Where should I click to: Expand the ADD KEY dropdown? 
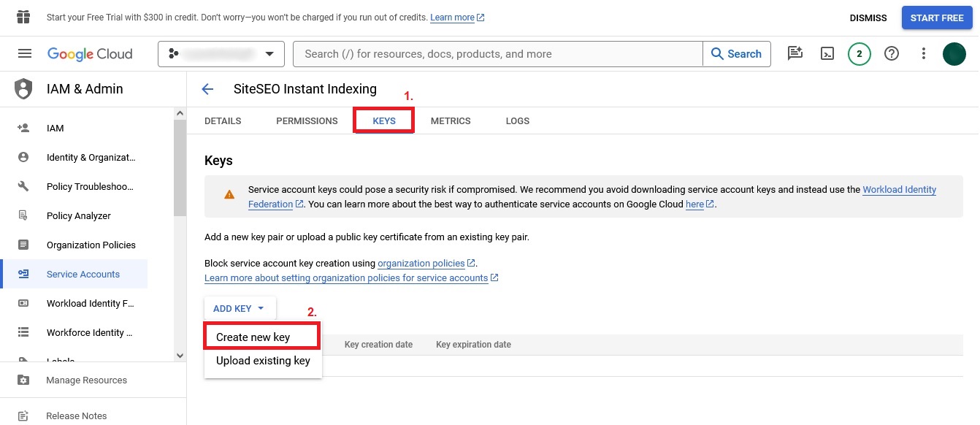(240, 308)
